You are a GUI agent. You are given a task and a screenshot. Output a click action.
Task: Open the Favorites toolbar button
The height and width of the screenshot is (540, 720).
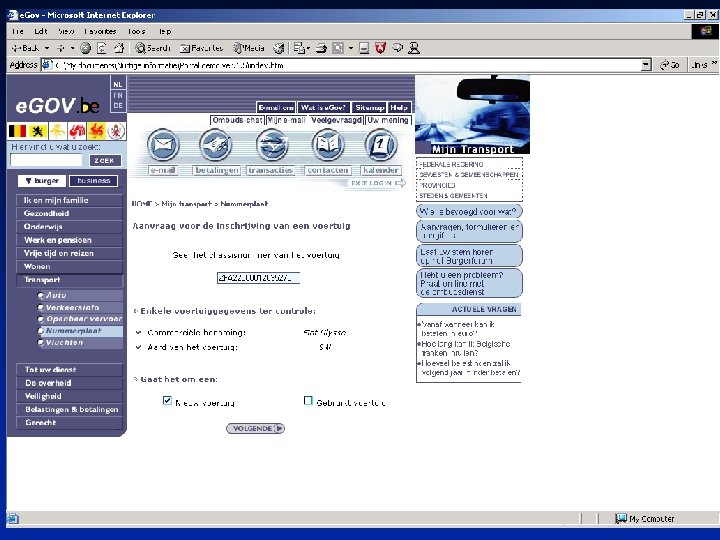(x=201, y=48)
